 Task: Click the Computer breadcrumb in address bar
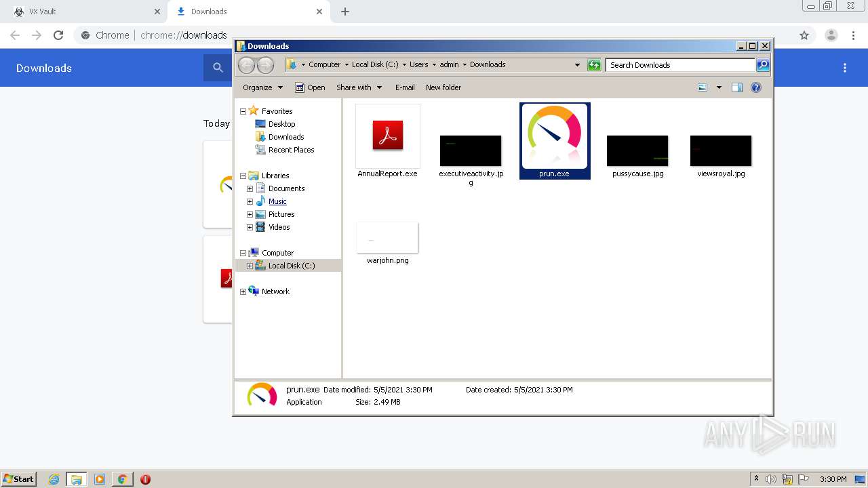[325, 64]
